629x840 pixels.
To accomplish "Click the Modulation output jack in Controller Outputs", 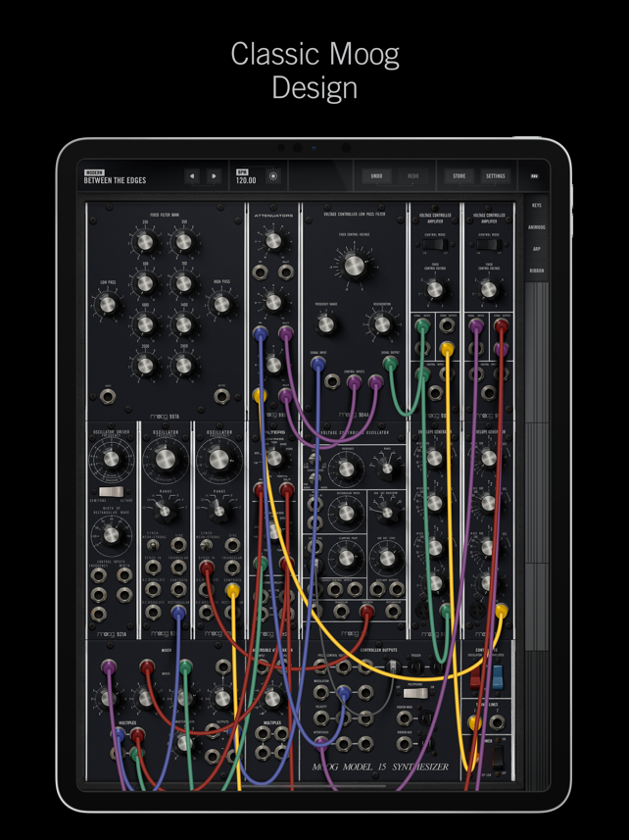I will click(321, 692).
